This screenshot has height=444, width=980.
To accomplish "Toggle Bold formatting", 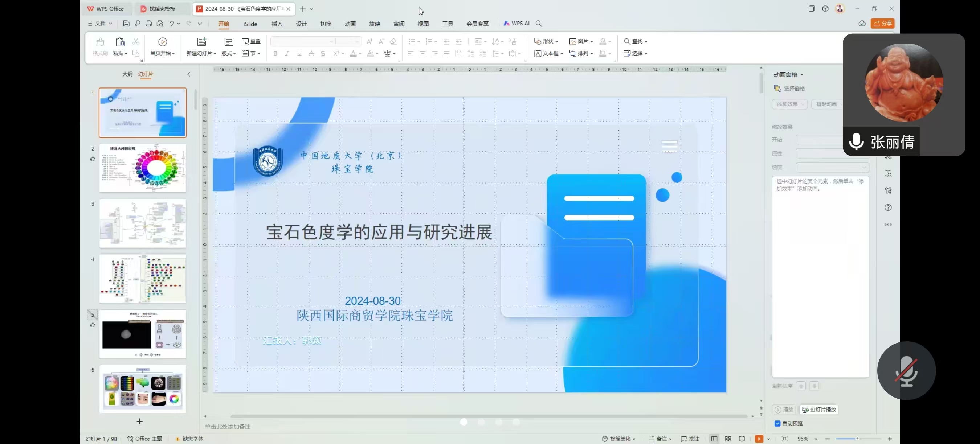I will tap(275, 53).
